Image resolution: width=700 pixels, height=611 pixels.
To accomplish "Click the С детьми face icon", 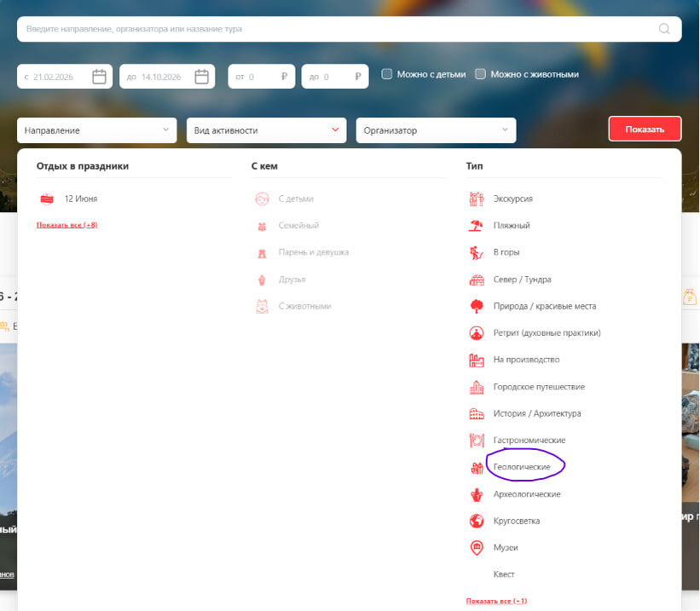I will point(262,199).
